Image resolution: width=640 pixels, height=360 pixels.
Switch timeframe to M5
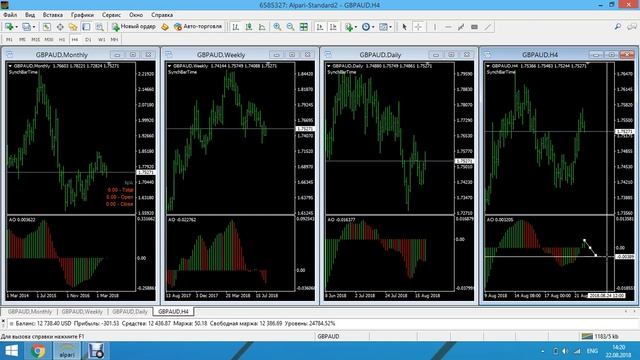(x=22, y=40)
